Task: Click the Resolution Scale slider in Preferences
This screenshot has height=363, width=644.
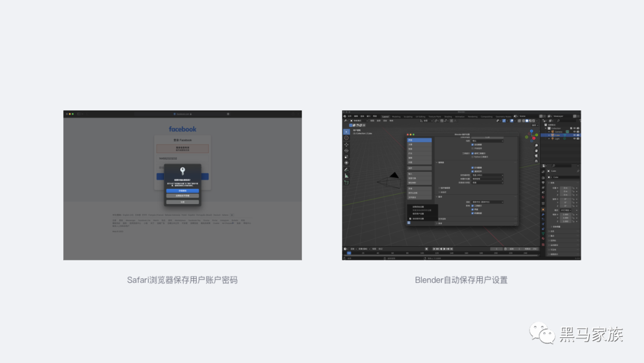Action: tap(488, 137)
